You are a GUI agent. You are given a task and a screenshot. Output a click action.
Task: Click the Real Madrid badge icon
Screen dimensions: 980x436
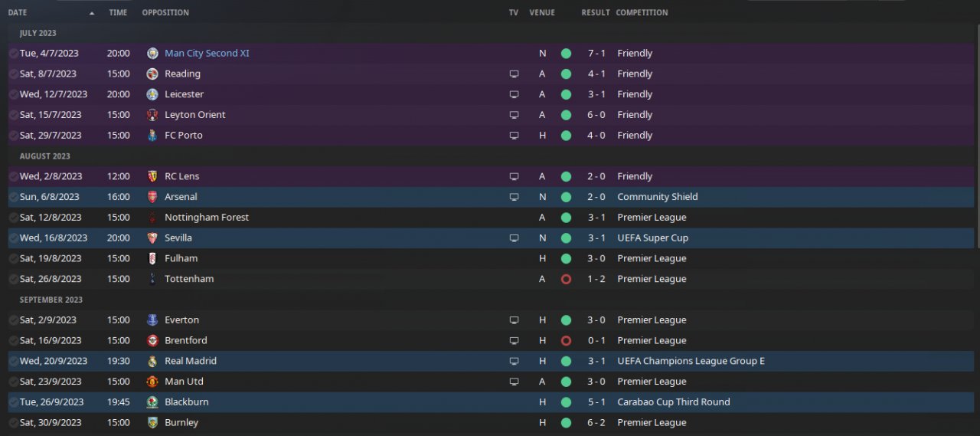tap(152, 361)
